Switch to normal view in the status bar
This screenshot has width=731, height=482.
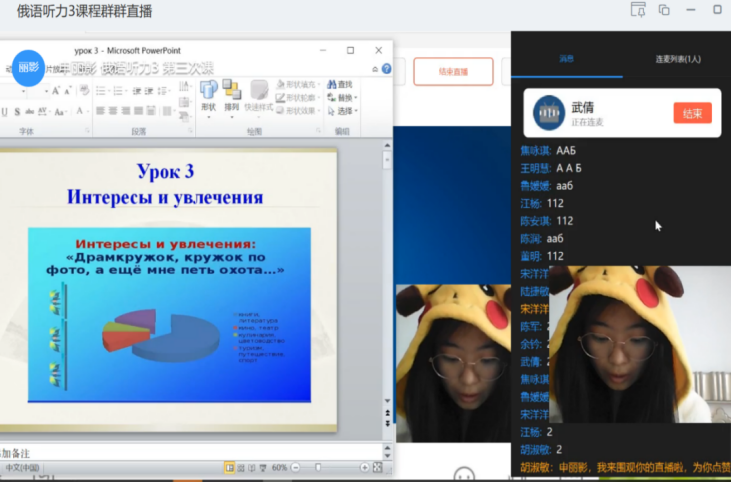click(229, 468)
